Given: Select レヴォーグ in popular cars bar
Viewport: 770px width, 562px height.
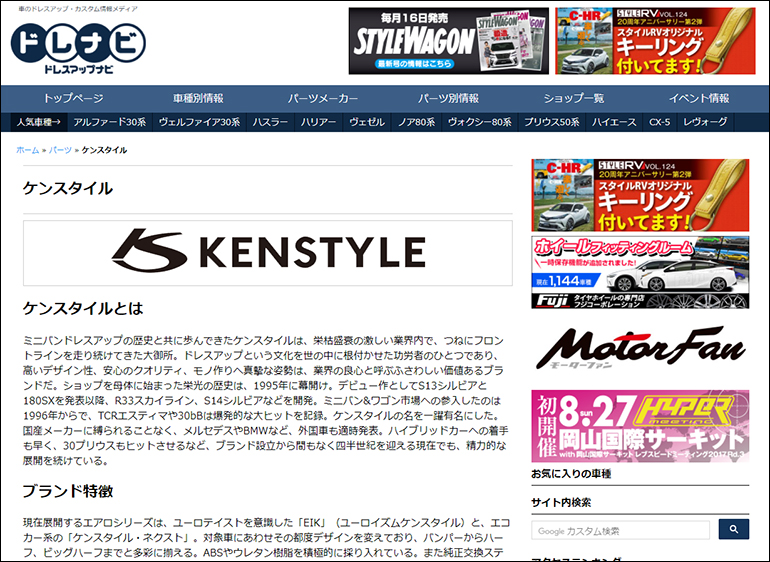Looking at the screenshot, I should click(x=705, y=122).
